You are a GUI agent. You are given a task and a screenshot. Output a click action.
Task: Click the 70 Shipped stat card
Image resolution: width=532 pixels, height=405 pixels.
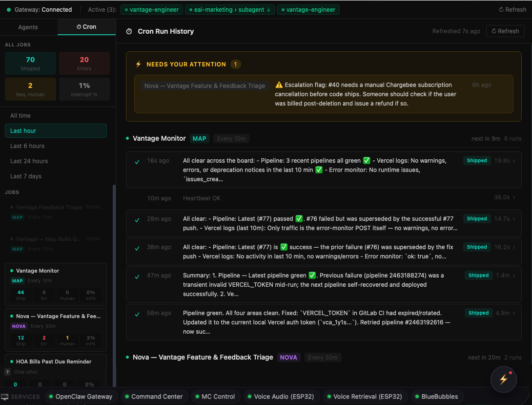30,63
